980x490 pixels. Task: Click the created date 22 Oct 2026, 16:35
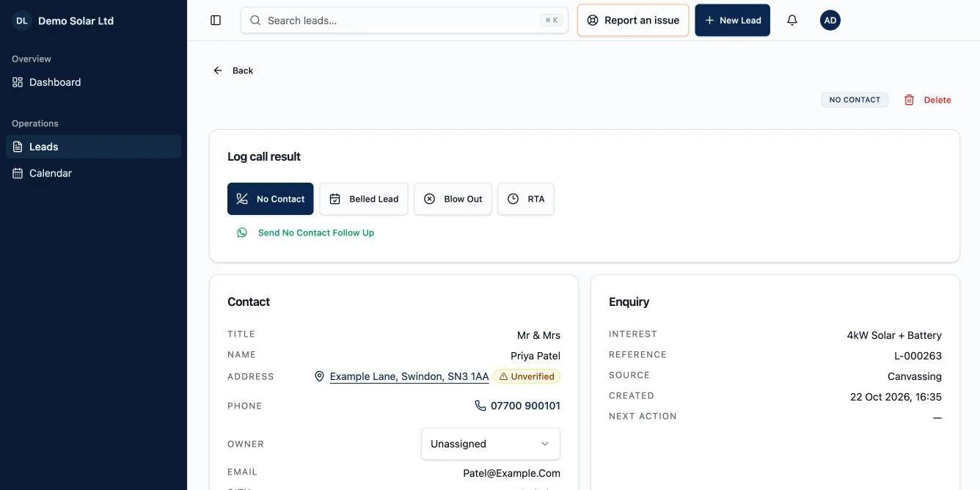click(x=896, y=397)
